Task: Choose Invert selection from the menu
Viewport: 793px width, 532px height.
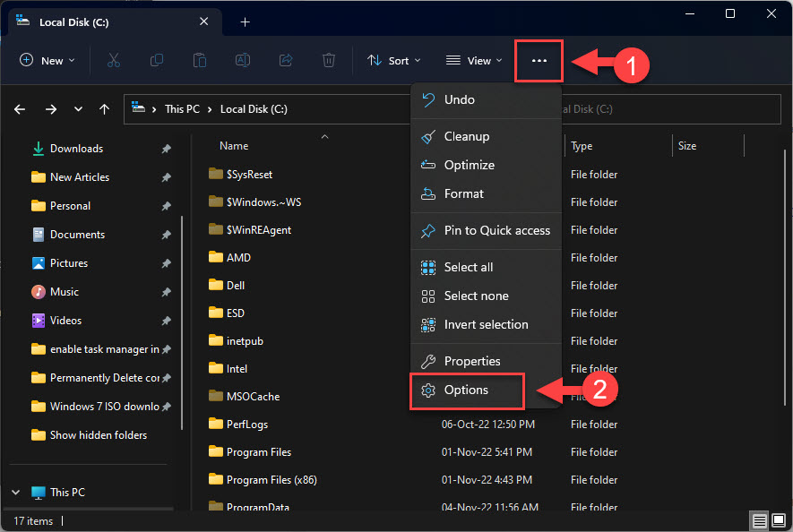Action: pyautogui.click(x=487, y=324)
